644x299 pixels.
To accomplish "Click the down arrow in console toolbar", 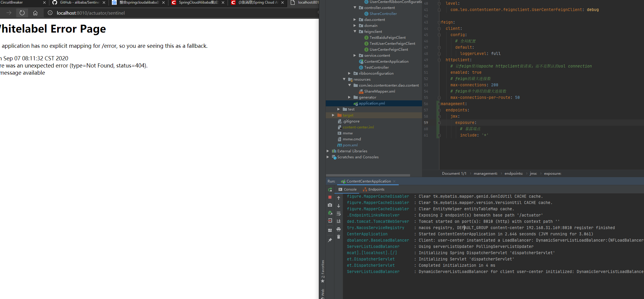I will 339,206.
